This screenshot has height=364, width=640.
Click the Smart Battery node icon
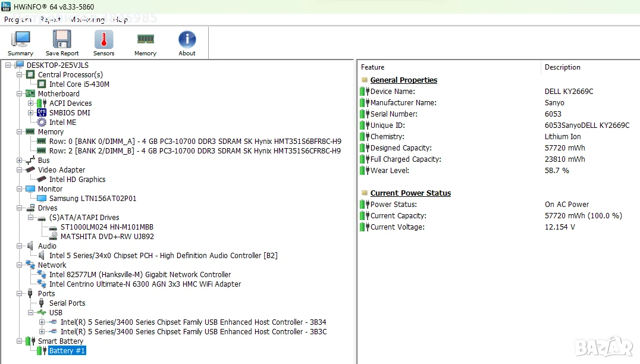pos(30,341)
